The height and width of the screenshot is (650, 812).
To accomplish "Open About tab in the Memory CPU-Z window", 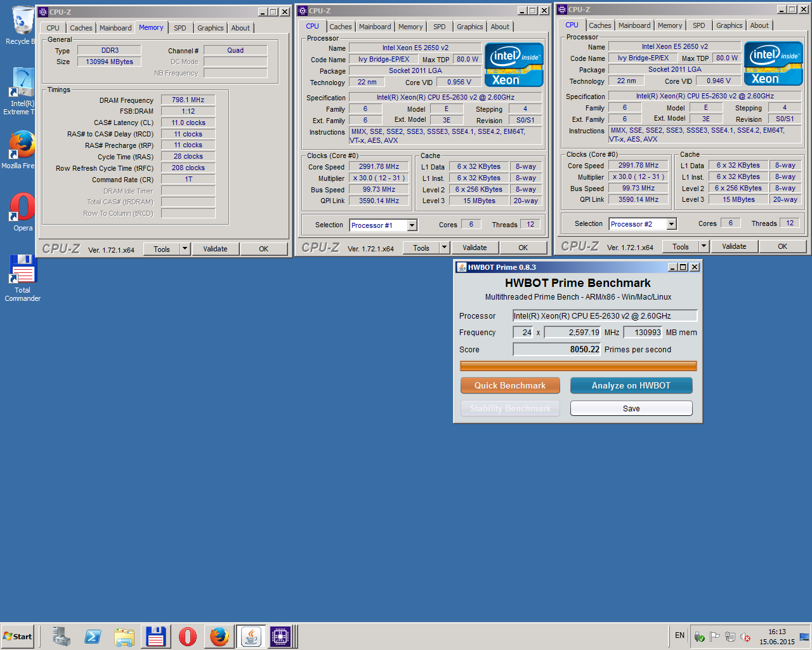I will point(240,28).
